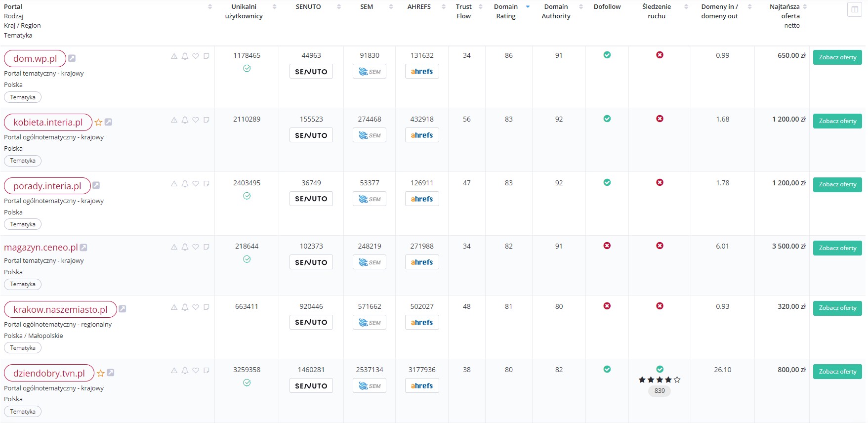Click heart icon in kobieta.interia.pl row

tap(196, 120)
